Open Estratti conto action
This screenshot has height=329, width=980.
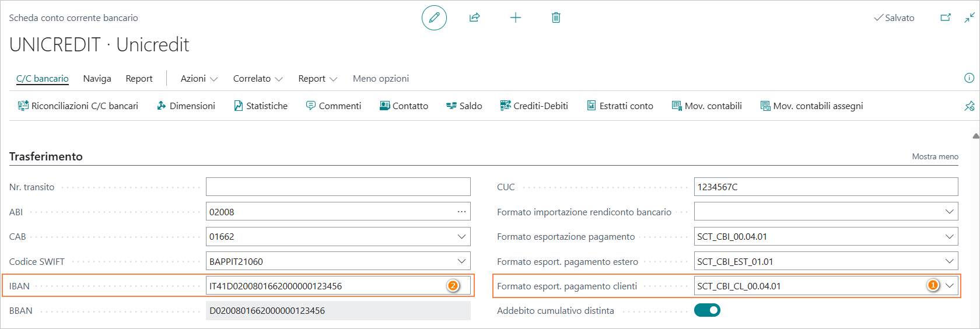tap(620, 106)
